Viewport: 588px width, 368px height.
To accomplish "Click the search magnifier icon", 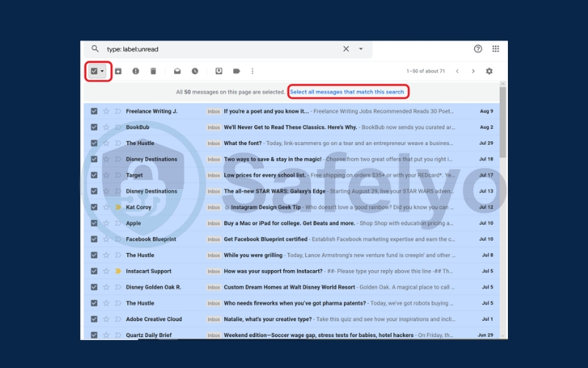I will [96, 49].
